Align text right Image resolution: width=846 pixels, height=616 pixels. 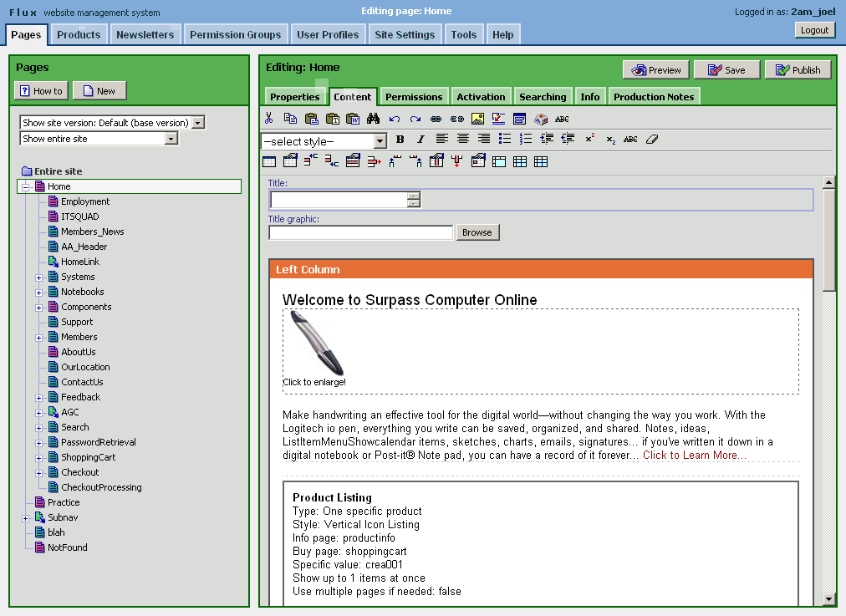(x=484, y=140)
